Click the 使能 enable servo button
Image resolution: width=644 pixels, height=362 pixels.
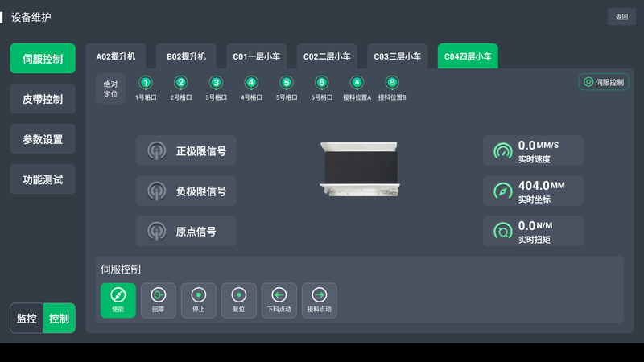pyautogui.click(x=118, y=300)
